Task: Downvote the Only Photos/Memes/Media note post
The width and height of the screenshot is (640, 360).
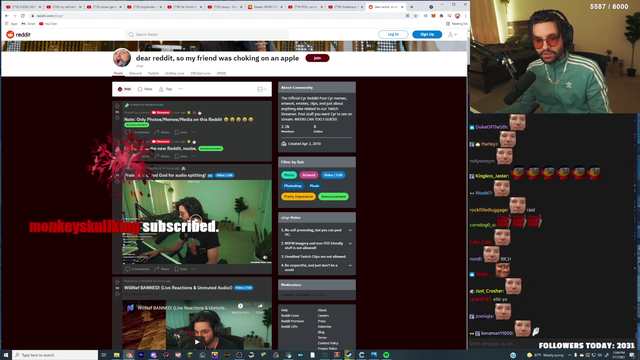Action: coord(117,118)
